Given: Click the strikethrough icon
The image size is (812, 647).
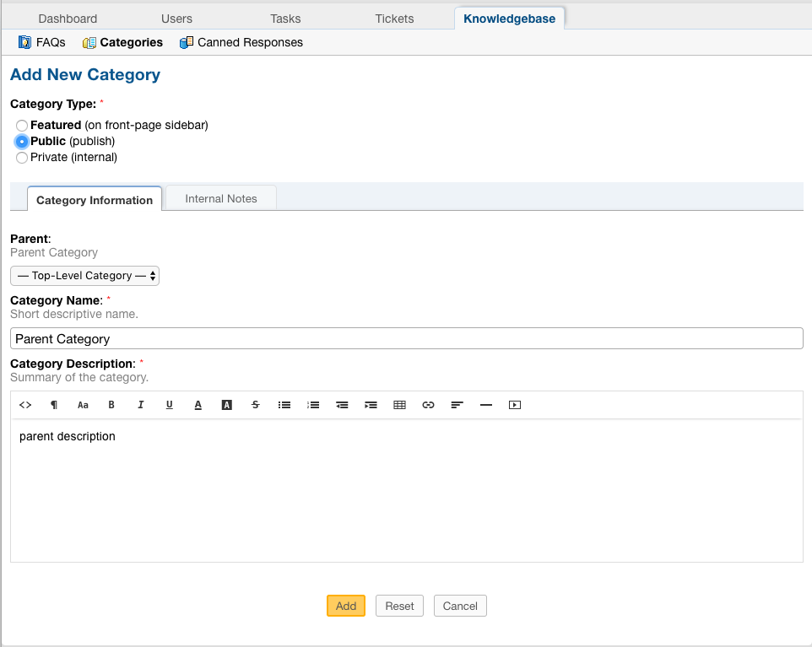Looking at the screenshot, I should 255,405.
